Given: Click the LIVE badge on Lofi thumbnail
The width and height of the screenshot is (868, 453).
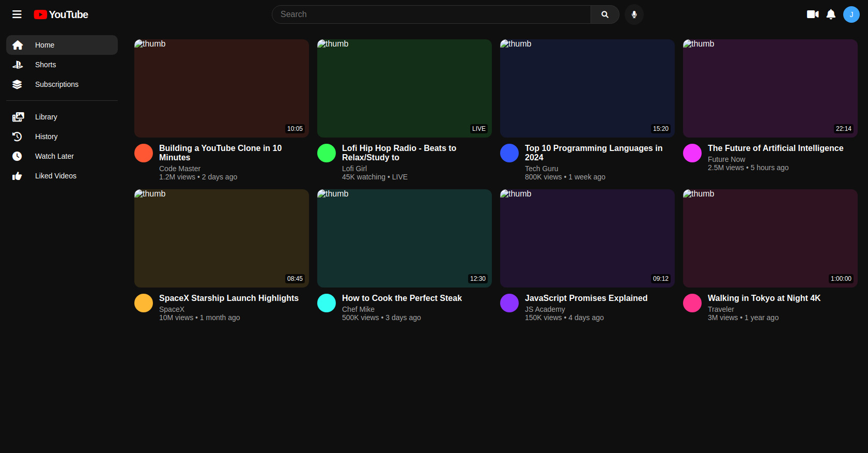Looking at the screenshot, I should pyautogui.click(x=479, y=129).
